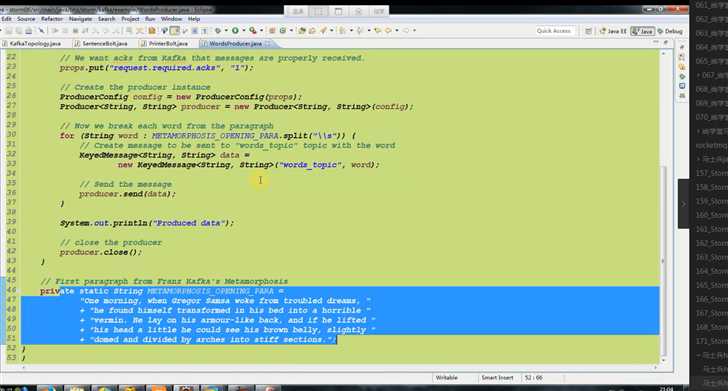The height and width of the screenshot is (391, 728).
Task: Open the Edit menu
Action: coord(6,19)
